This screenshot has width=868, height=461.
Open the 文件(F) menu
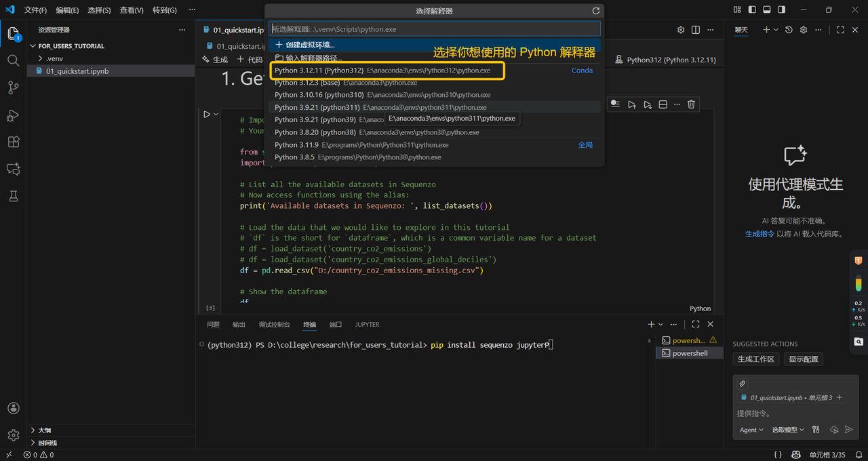35,10
